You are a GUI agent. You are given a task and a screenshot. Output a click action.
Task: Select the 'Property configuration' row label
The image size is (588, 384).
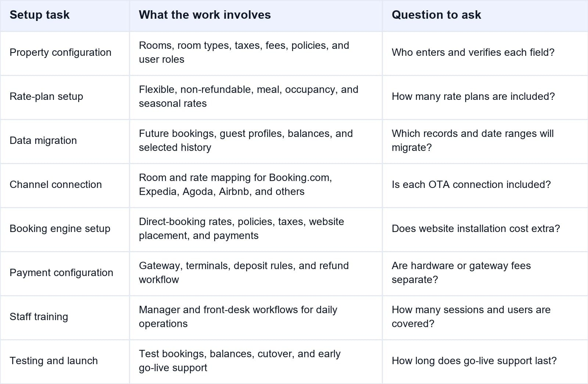coord(60,52)
